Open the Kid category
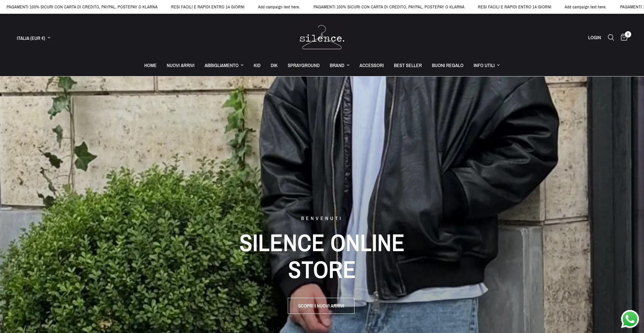 point(257,65)
